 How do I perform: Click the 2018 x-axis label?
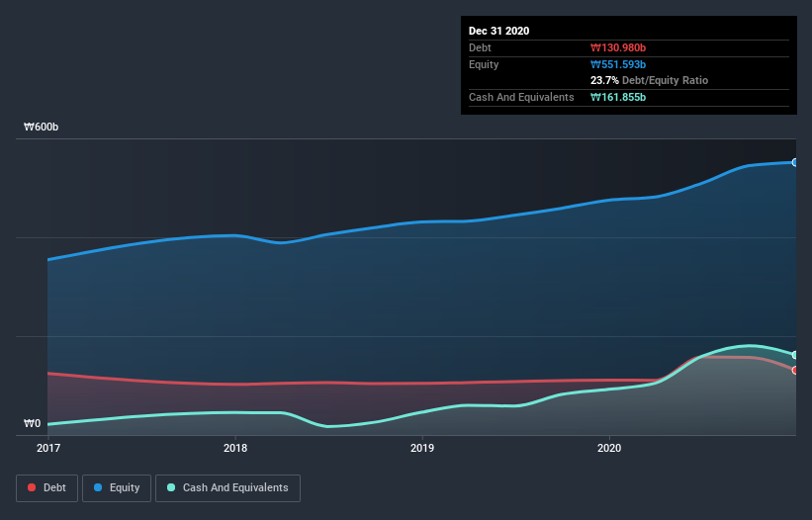coord(235,448)
